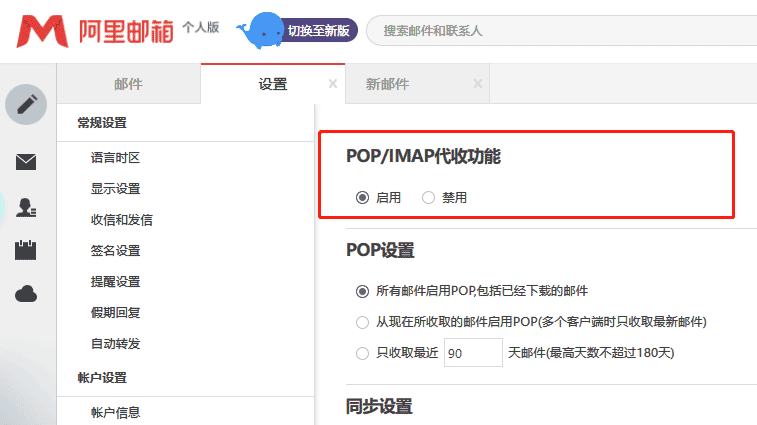
Task: Open the contacts icon in sidebar
Action: pos(26,207)
